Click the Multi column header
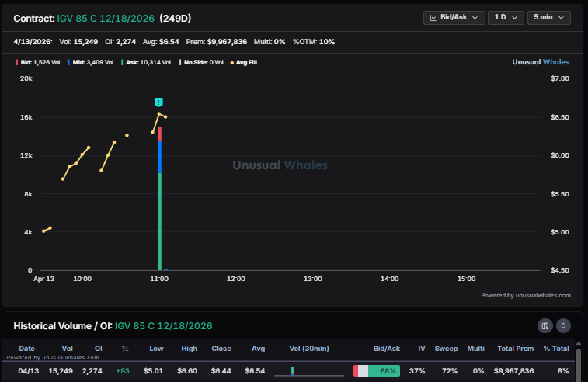This screenshot has height=382, width=588. tap(475, 349)
